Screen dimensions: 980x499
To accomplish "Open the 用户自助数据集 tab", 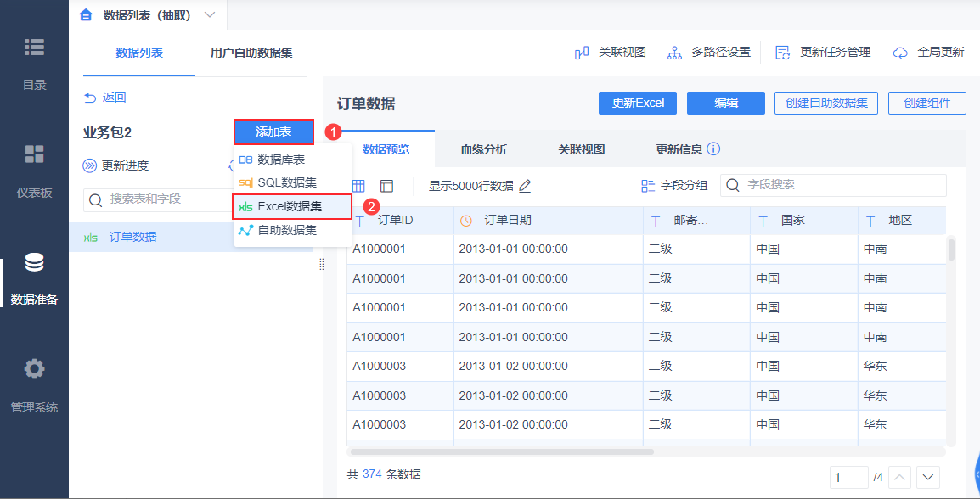I will 252,53.
